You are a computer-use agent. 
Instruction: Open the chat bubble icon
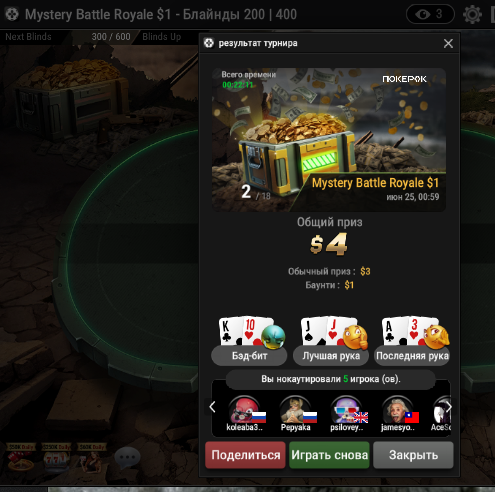pyautogui.click(x=127, y=457)
